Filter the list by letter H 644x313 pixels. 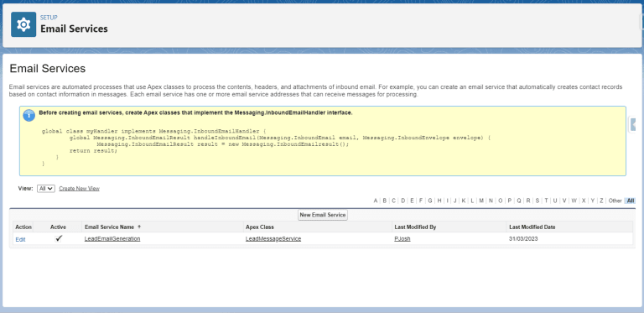coord(439,201)
